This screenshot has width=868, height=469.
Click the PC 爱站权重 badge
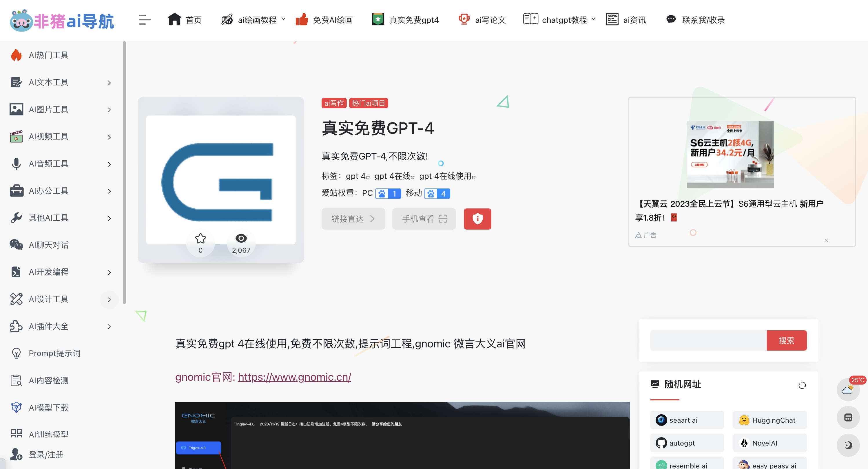pos(388,194)
